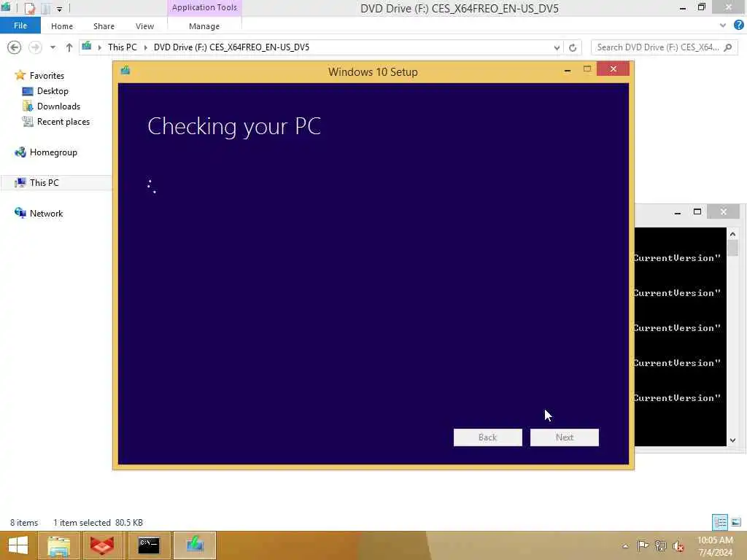Click the 8 items status bar text

[24, 522]
